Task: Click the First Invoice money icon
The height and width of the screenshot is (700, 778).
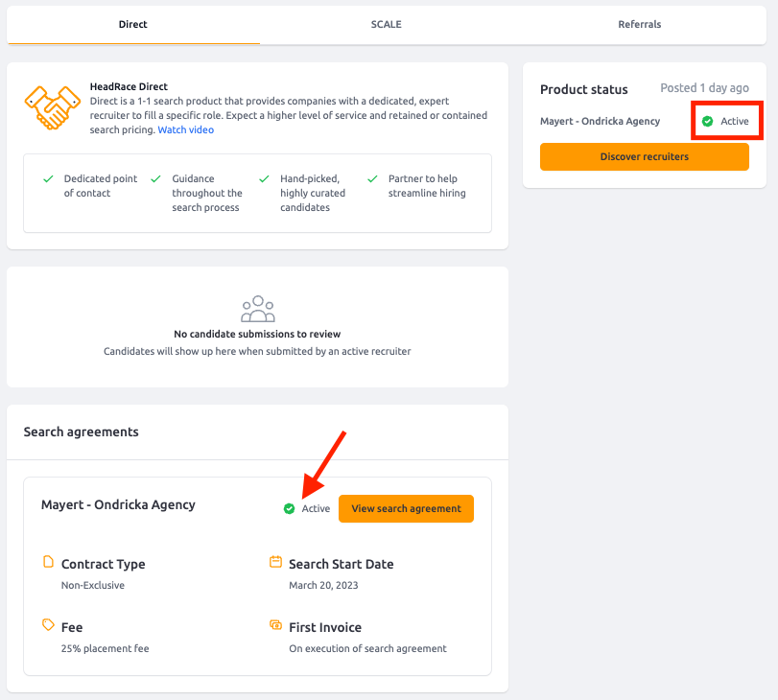Action: click(275, 624)
